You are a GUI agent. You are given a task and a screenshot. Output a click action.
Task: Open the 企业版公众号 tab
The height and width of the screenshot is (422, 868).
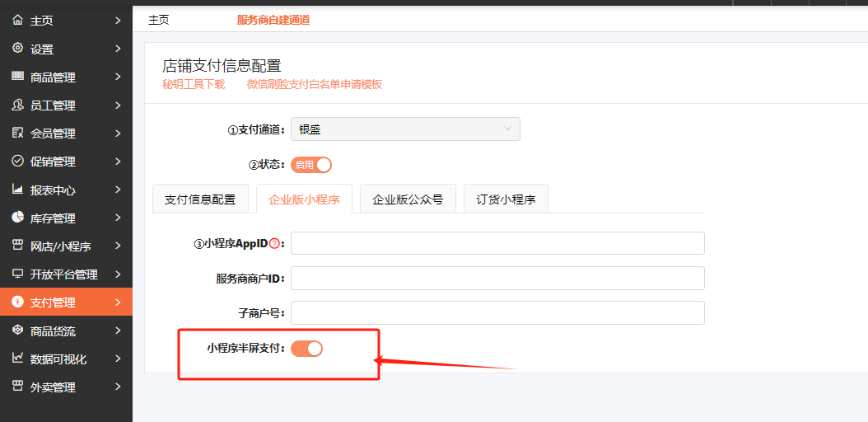(408, 199)
